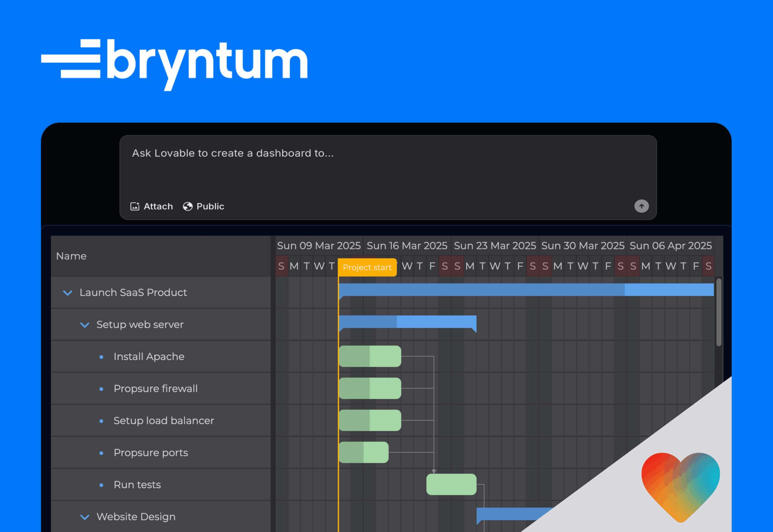773x532 pixels.
Task: Collapse the Launch SaaS Product group
Action: [x=68, y=293]
